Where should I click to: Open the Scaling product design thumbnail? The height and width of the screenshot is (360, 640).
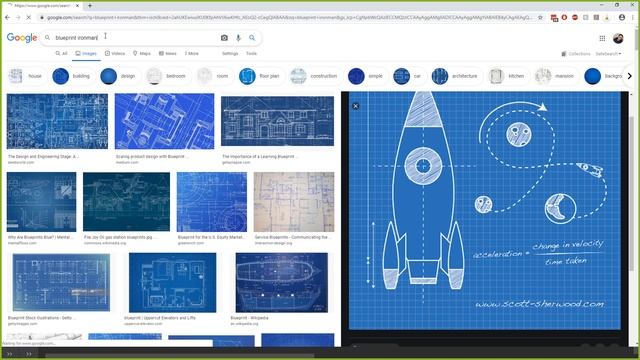164,121
